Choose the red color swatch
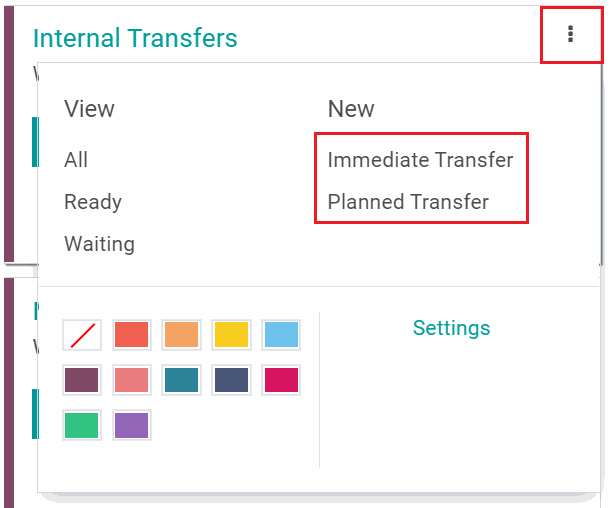 point(131,335)
